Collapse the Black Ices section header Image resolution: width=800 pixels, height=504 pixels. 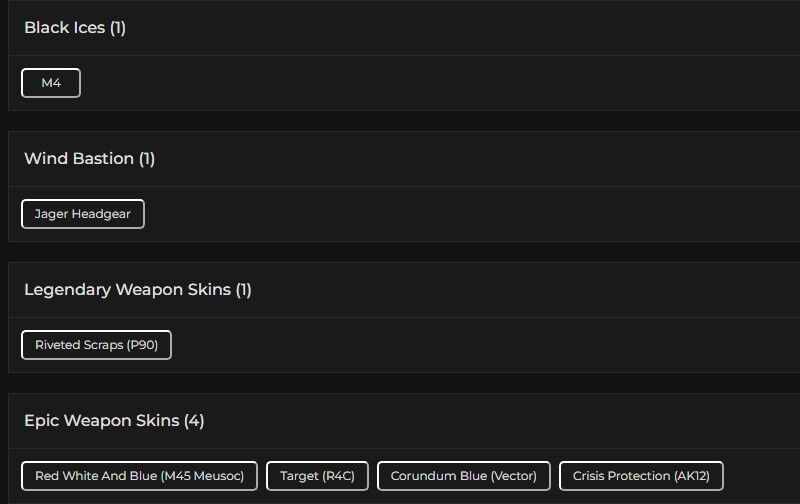pyautogui.click(x=65, y=28)
